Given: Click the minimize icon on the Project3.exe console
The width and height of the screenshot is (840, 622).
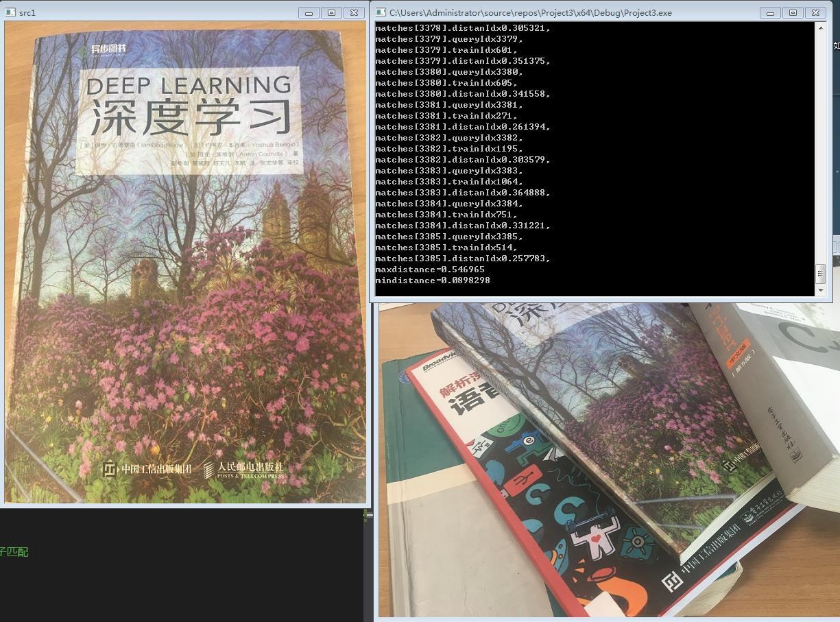Looking at the screenshot, I should pos(770,12).
